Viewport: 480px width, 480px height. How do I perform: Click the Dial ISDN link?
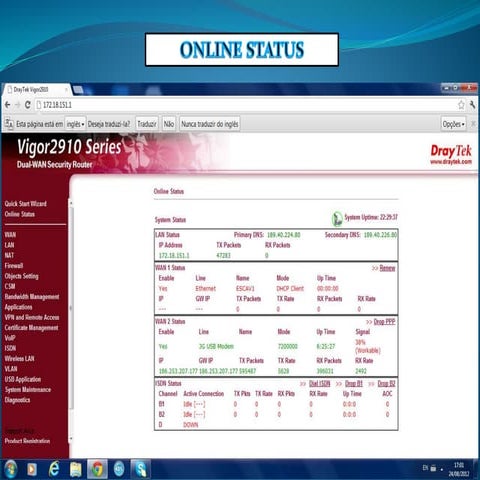pyautogui.click(x=319, y=384)
